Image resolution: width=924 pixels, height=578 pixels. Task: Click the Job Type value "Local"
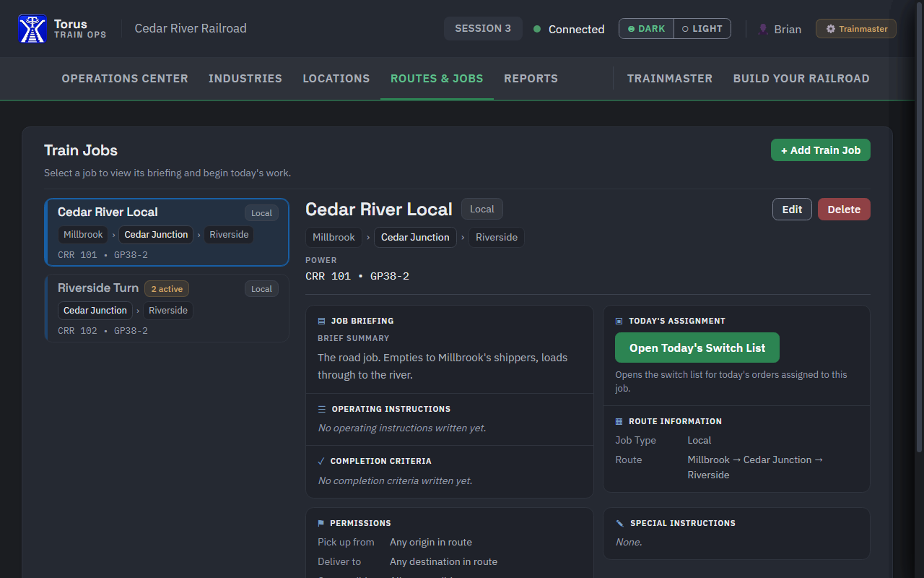pyautogui.click(x=699, y=440)
